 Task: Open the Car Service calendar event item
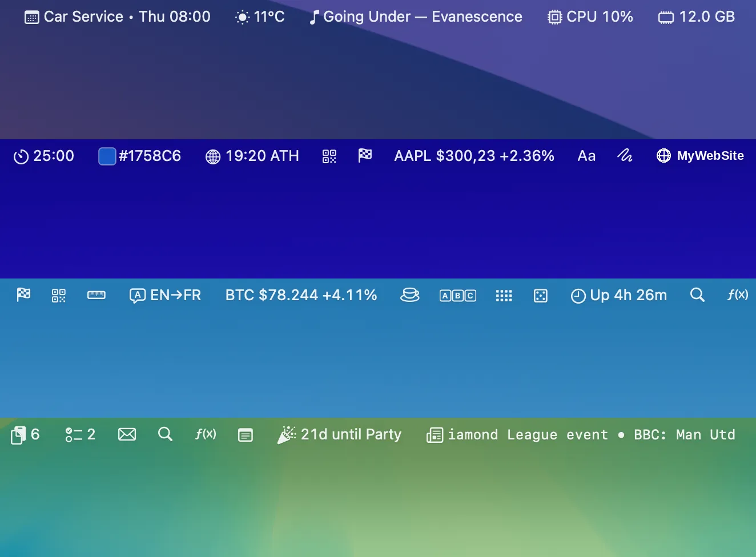(118, 17)
